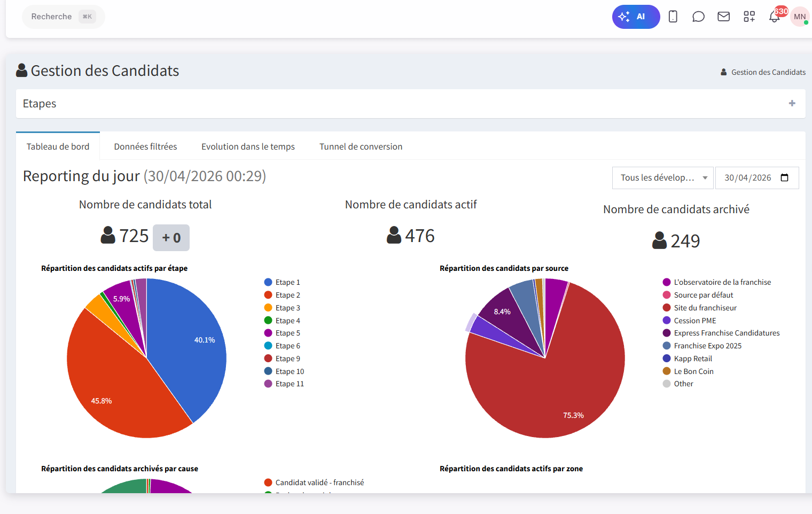Click Répartition des candidats actifs par zone title
Image resolution: width=812 pixels, height=514 pixels.
(x=511, y=469)
